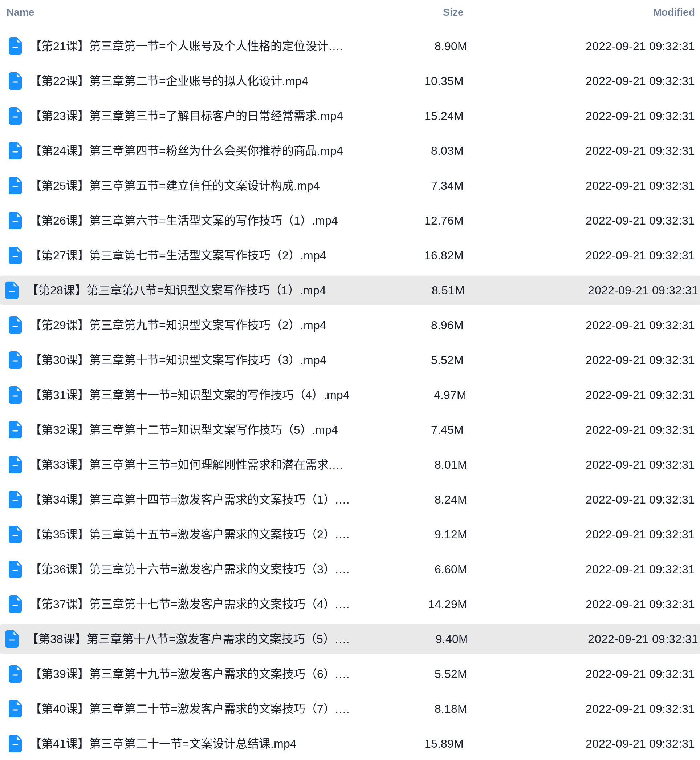
Task: Click the 15.24M size of 第23课
Action: [x=444, y=116]
